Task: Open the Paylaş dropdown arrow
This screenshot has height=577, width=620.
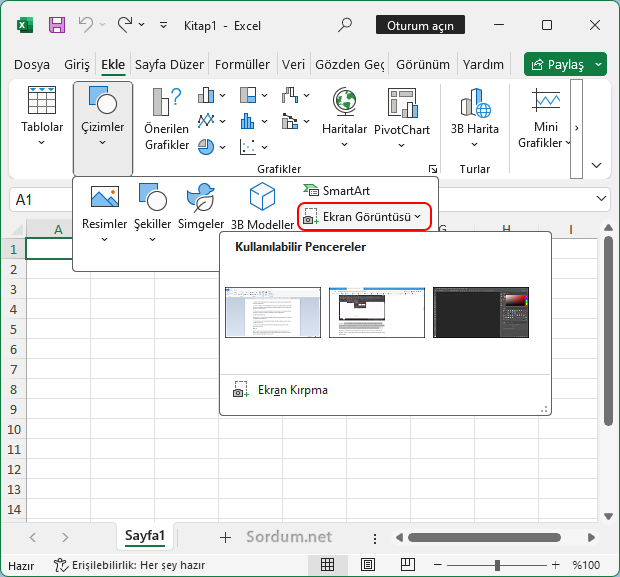Action: pos(599,64)
